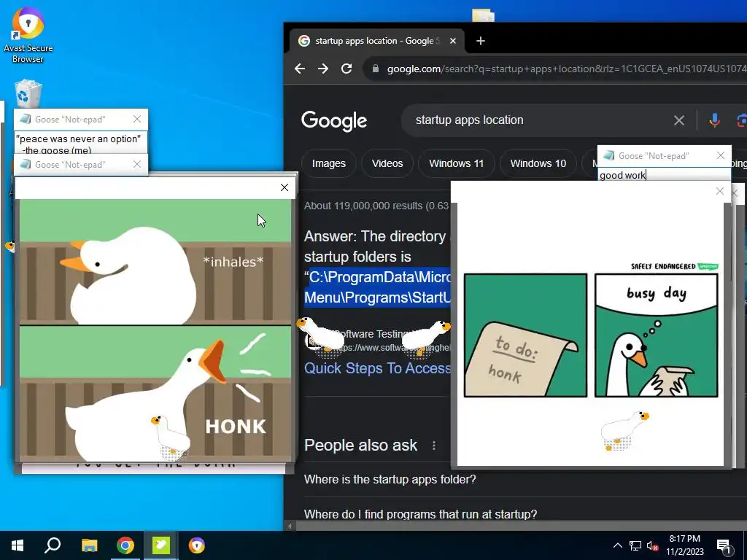Open network status tray icon

635,545
